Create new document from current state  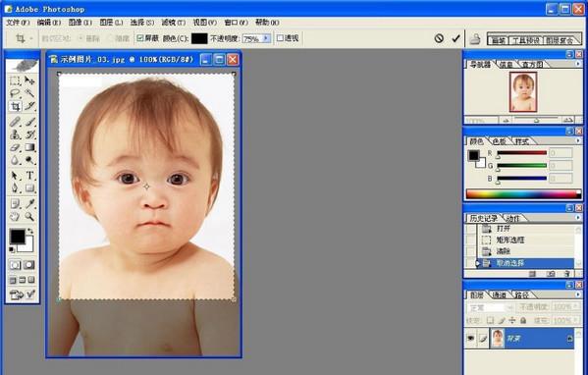tap(532, 274)
